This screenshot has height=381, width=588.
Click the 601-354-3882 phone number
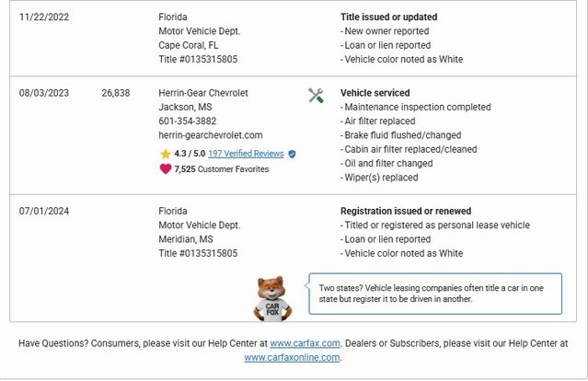pyautogui.click(x=188, y=121)
